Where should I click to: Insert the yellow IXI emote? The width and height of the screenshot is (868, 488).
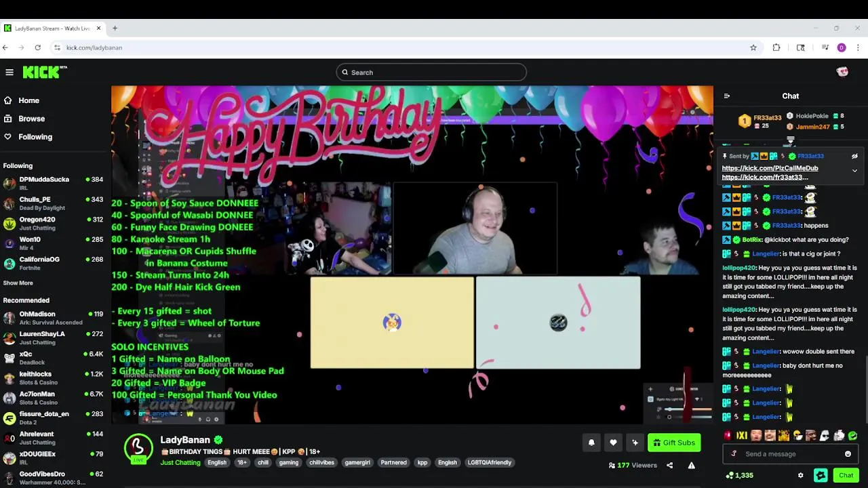(x=742, y=436)
